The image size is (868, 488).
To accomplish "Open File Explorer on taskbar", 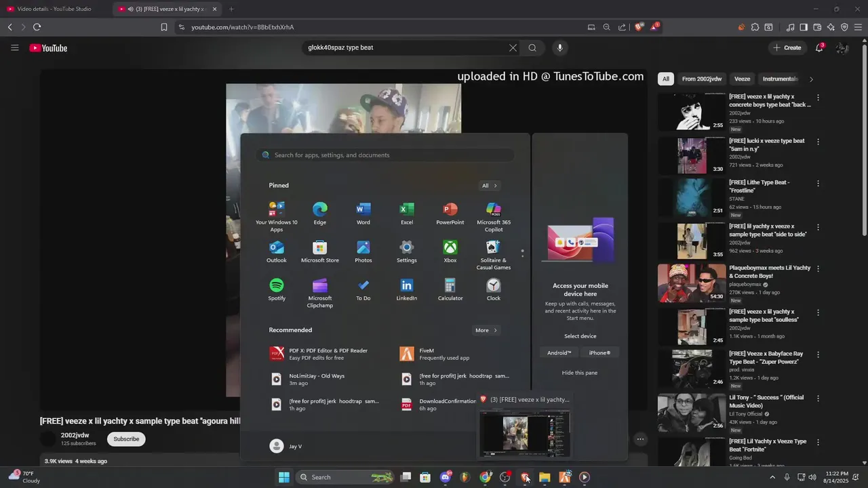I will click(545, 477).
